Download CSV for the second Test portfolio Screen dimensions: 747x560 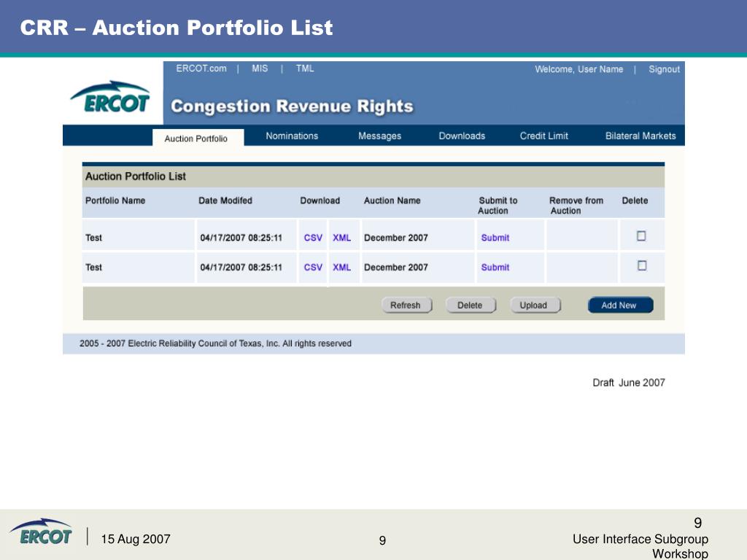(x=313, y=267)
